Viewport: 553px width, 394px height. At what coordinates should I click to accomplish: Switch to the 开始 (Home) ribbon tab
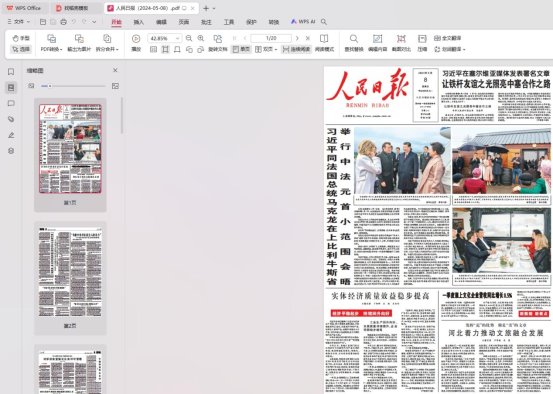(x=116, y=22)
